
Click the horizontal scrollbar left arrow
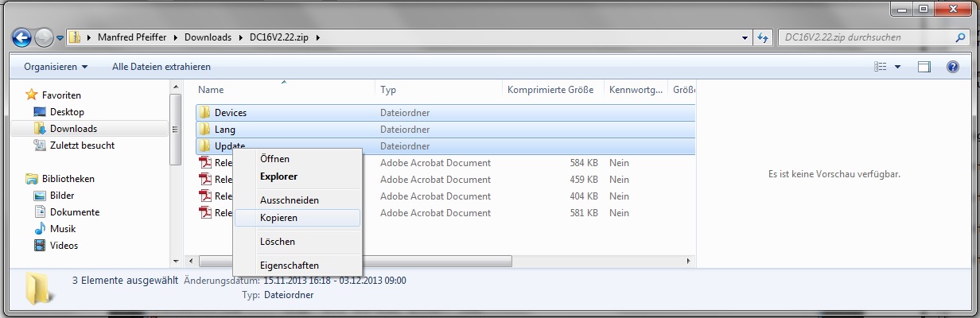(190, 260)
